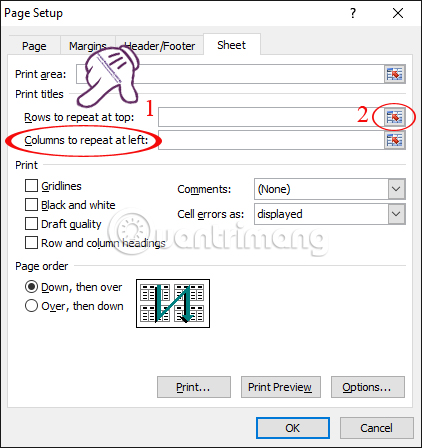Select the Down, then over radio button

click(x=31, y=287)
